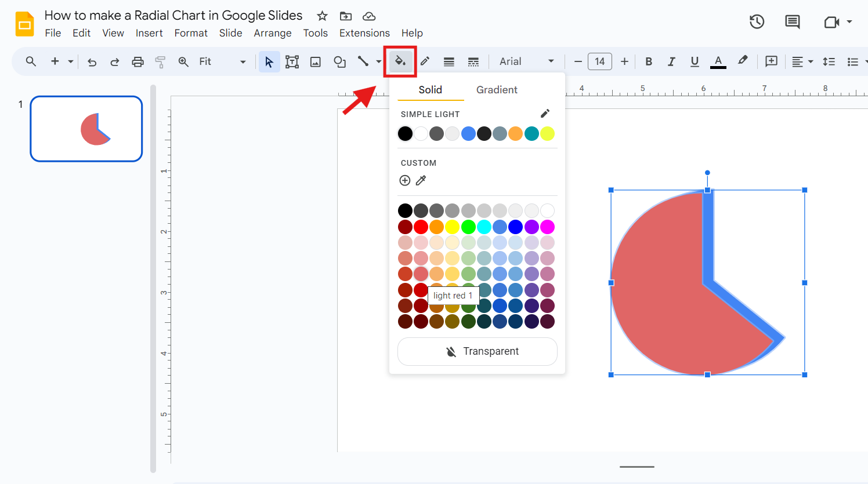This screenshot has width=868, height=484.
Task: Click the highlight color marker icon
Action: pyautogui.click(x=743, y=60)
